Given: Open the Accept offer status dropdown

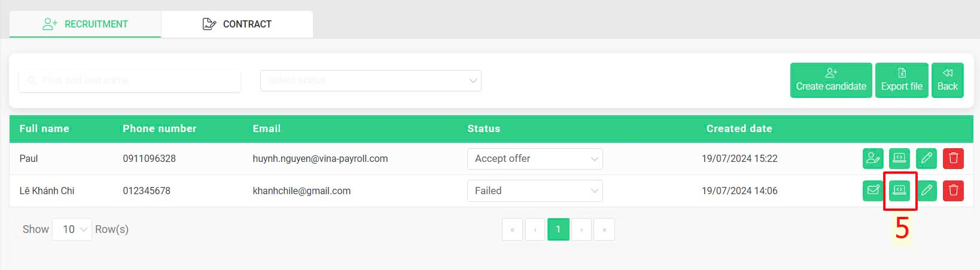Looking at the screenshot, I should tap(535, 158).
